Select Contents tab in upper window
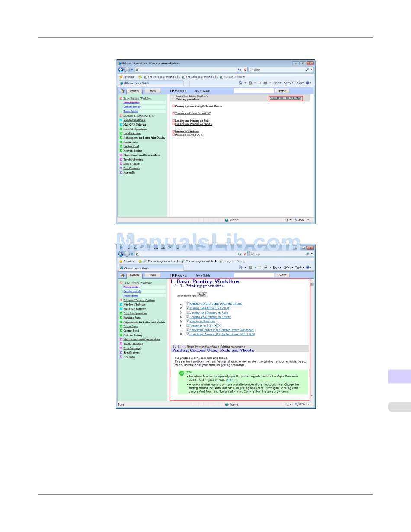 coord(135,91)
